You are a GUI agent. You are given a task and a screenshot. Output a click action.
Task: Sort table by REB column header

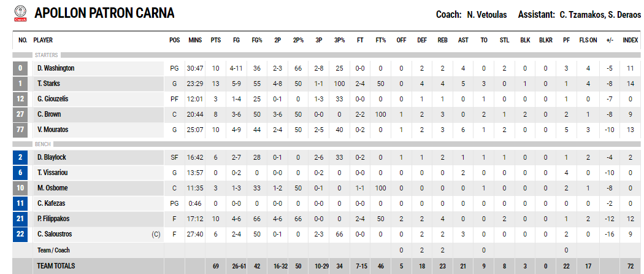pos(442,41)
